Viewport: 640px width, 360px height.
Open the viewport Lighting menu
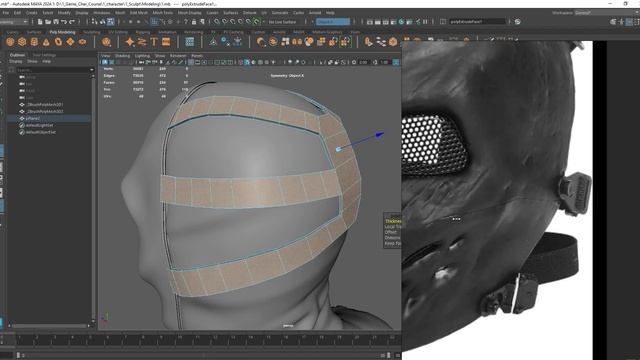coord(142,56)
